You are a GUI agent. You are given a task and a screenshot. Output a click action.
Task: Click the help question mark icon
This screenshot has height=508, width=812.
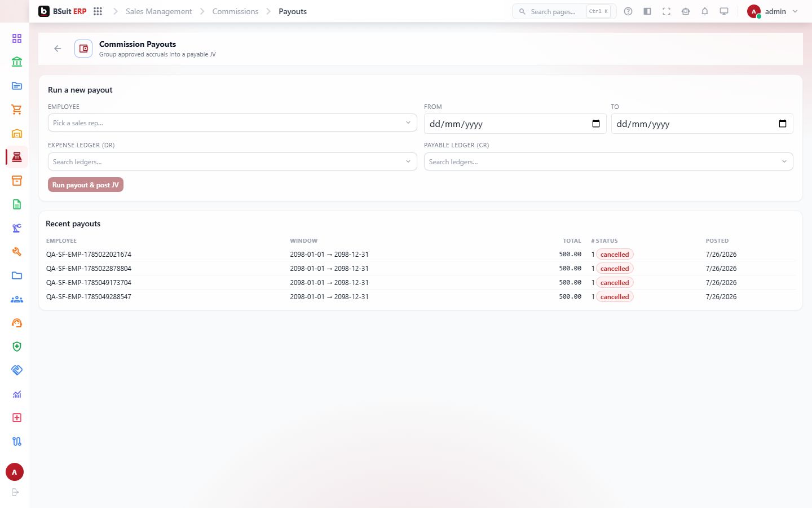click(628, 11)
